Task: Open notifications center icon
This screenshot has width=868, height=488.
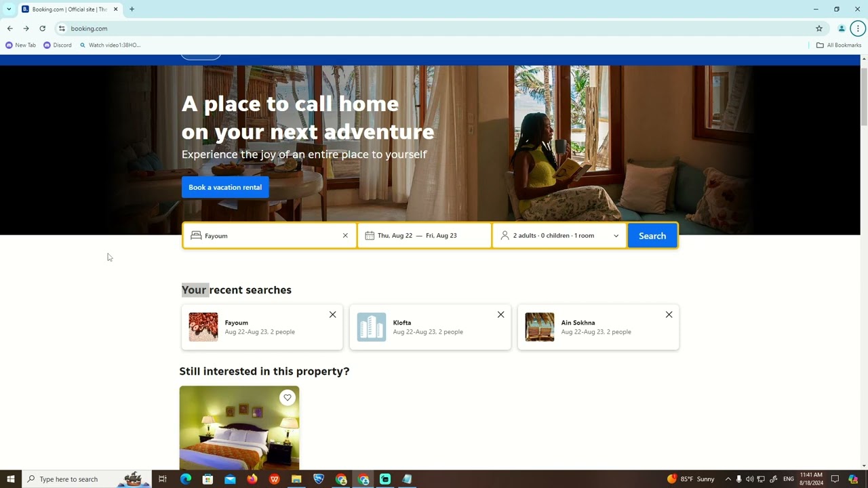Action: click(835, 479)
